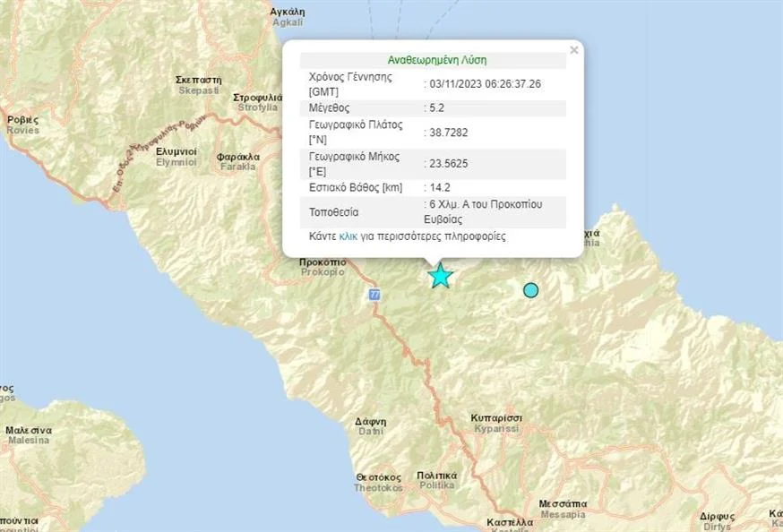The image size is (783, 532).
Task: Select the teal circle epicenter marker
Action: pos(531,289)
